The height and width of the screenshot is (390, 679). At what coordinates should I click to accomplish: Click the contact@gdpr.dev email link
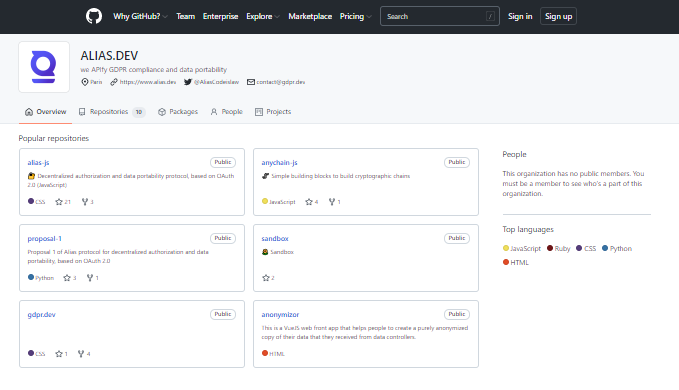point(281,82)
